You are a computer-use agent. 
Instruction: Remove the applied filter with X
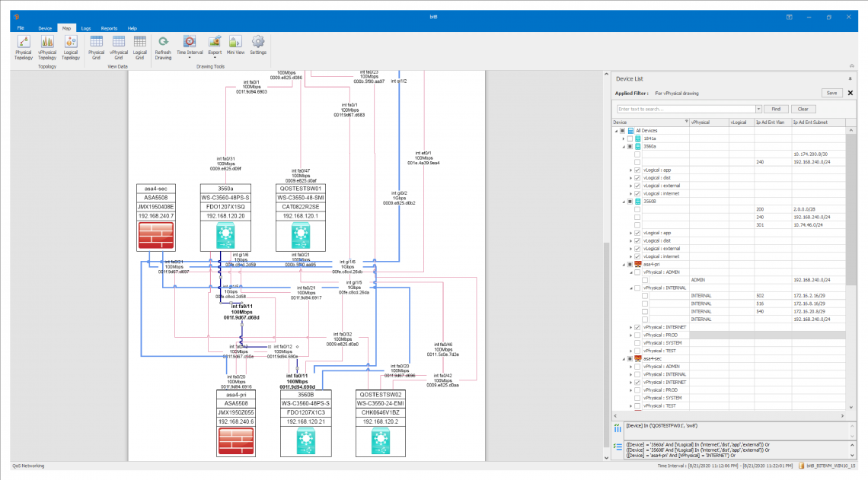[x=850, y=93]
